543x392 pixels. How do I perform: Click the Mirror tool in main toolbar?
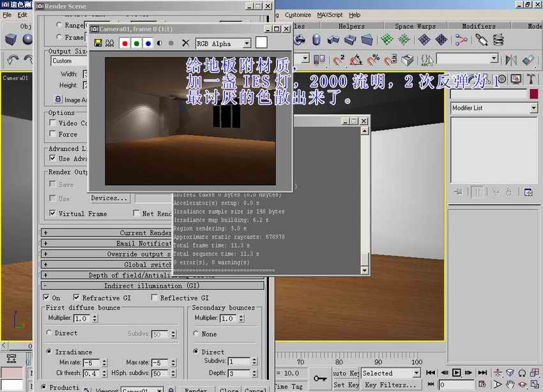(510, 59)
